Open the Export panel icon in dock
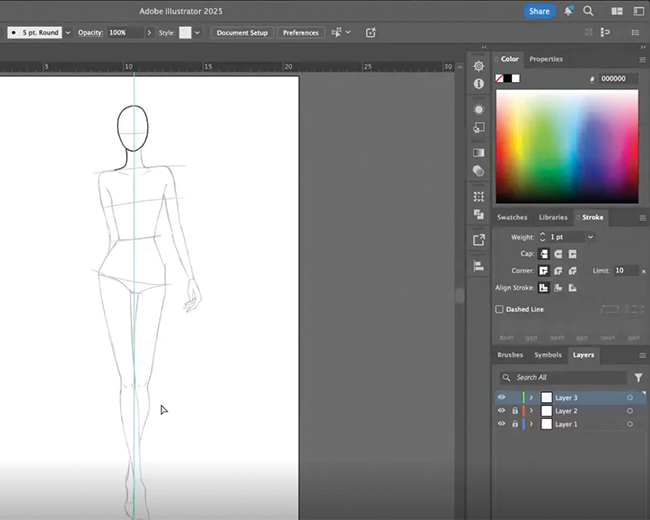This screenshot has height=520, width=650. point(479,240)
